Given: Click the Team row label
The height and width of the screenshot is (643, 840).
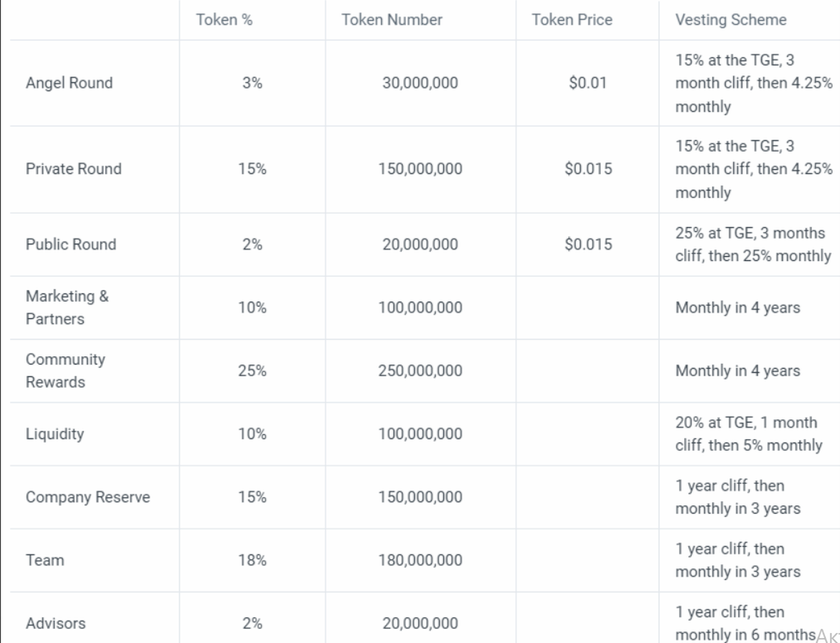Looking at the screenshot, I should pyautogui.click(x=45, y=560).
